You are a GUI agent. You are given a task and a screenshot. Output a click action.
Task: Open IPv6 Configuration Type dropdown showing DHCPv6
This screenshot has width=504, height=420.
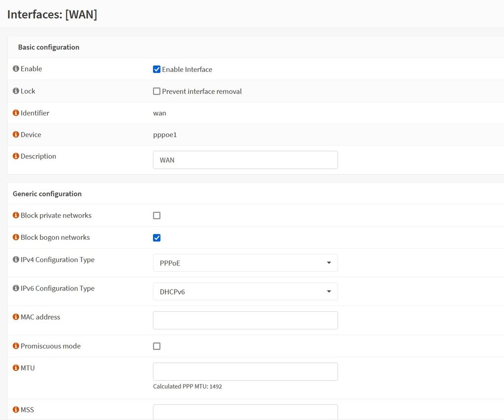tap(245, 291)
